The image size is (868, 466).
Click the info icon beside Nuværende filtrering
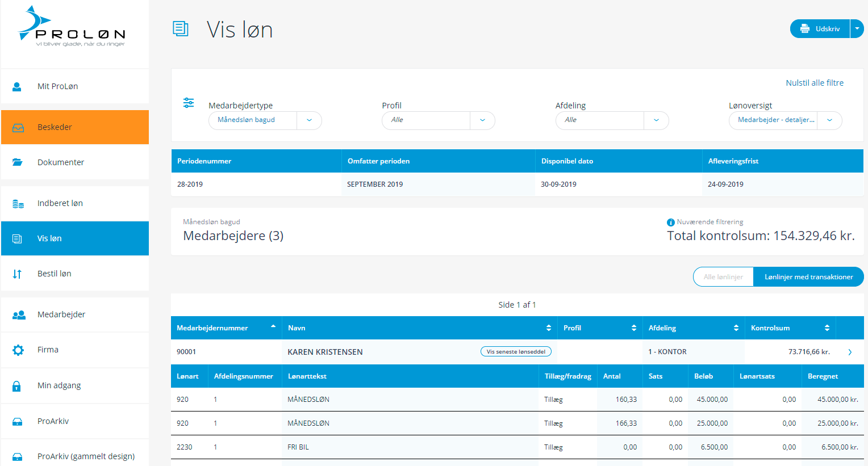pos(670,222)
